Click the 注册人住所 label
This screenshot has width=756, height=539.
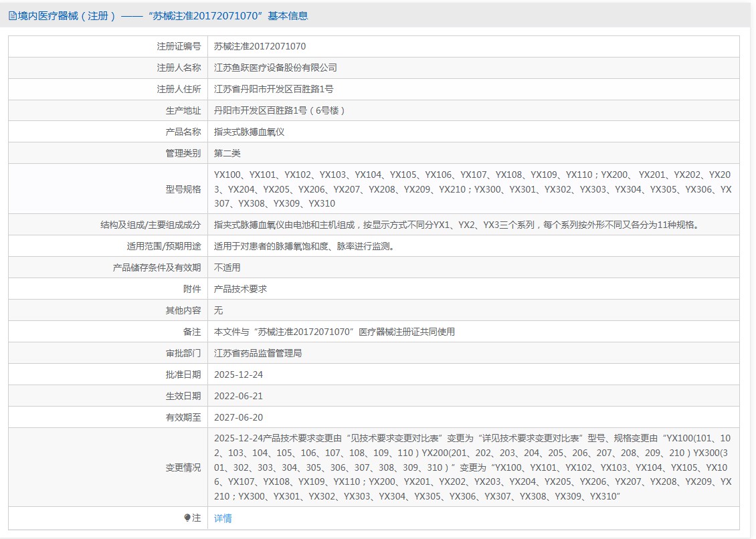point(179,89)
